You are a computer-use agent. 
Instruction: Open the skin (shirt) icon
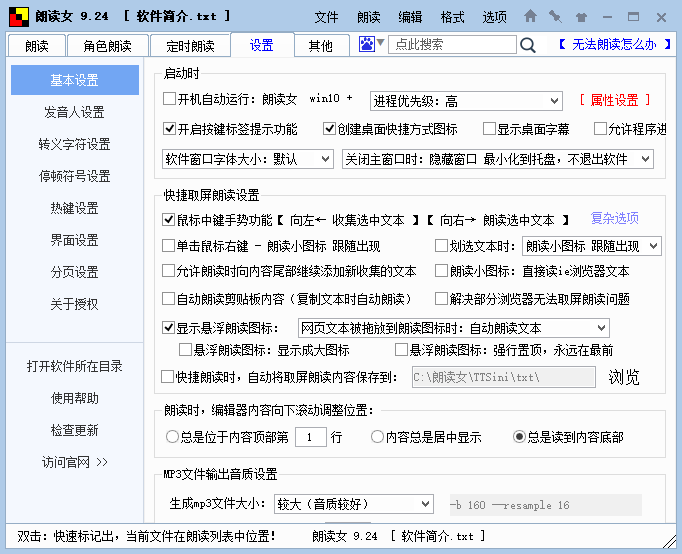[580, 16]
